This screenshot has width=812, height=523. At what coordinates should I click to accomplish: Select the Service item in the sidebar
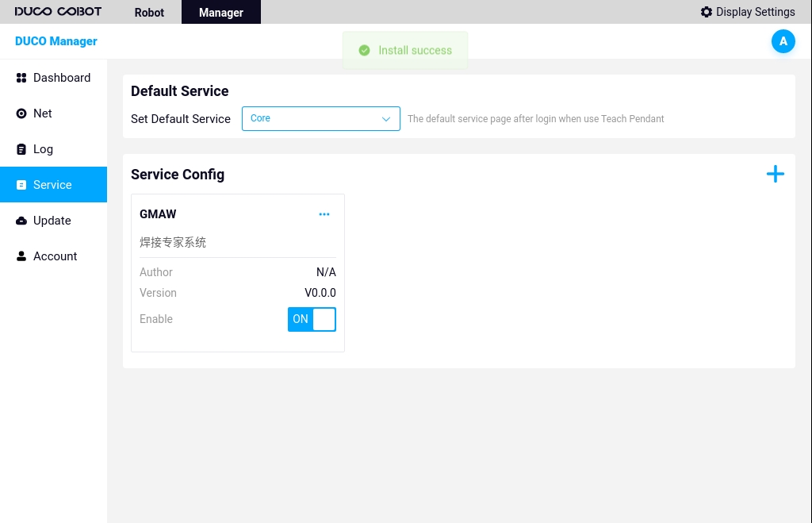tap(53, 185)
